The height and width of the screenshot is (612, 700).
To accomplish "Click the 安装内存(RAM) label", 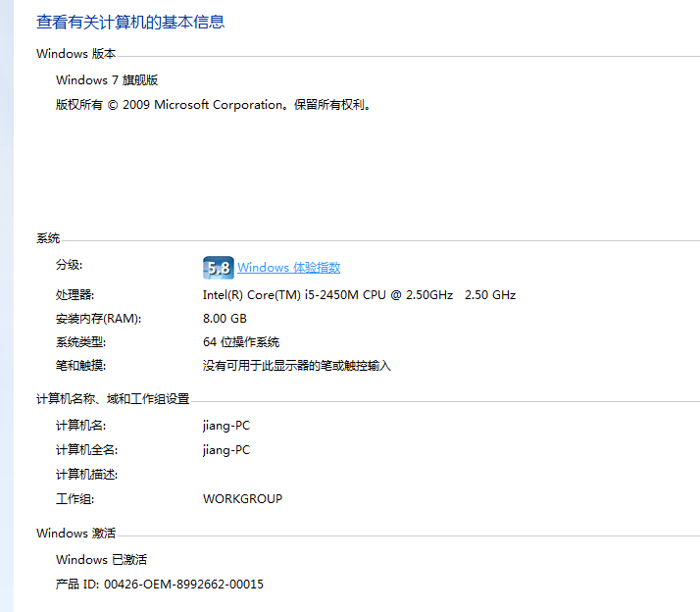I will point(99,319).
